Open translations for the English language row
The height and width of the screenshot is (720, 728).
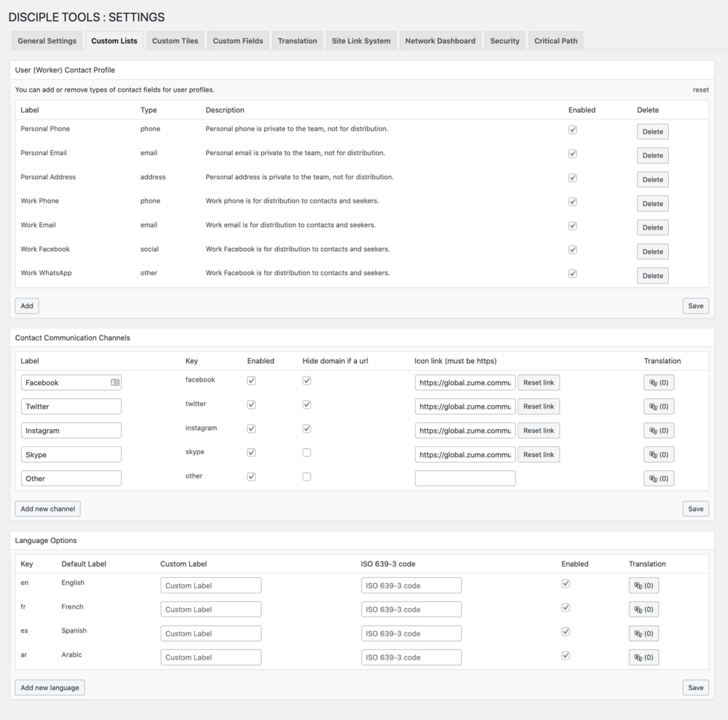(x=643, y=585)
